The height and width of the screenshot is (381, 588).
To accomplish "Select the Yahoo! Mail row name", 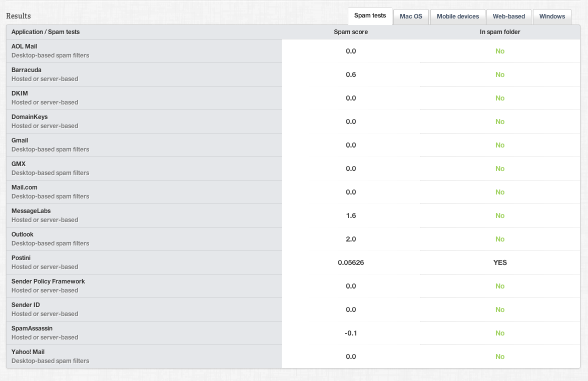I will [28, 352].
